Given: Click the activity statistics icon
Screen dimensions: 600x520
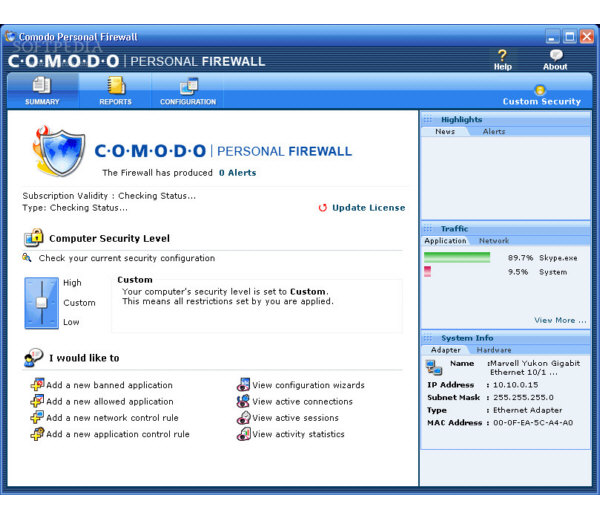Looking at the screenshot, I should pos(243,434).
